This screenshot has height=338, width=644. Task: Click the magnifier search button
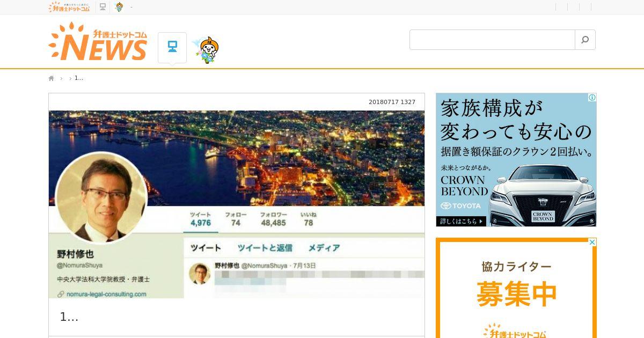pos(585,40)
